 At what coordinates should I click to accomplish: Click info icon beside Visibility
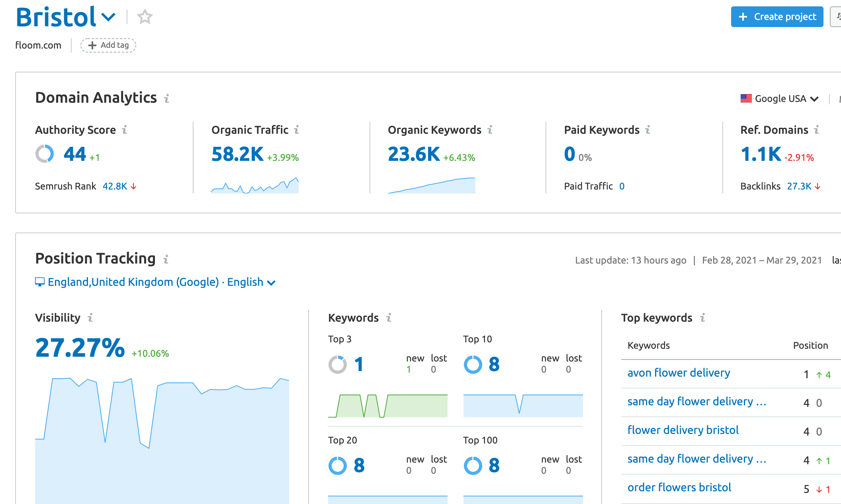(90, 318)
